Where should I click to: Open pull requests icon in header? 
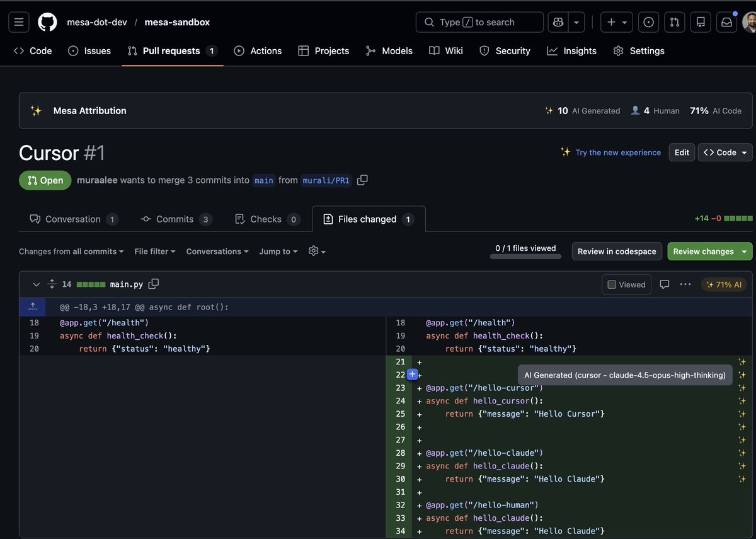[675, 22]
